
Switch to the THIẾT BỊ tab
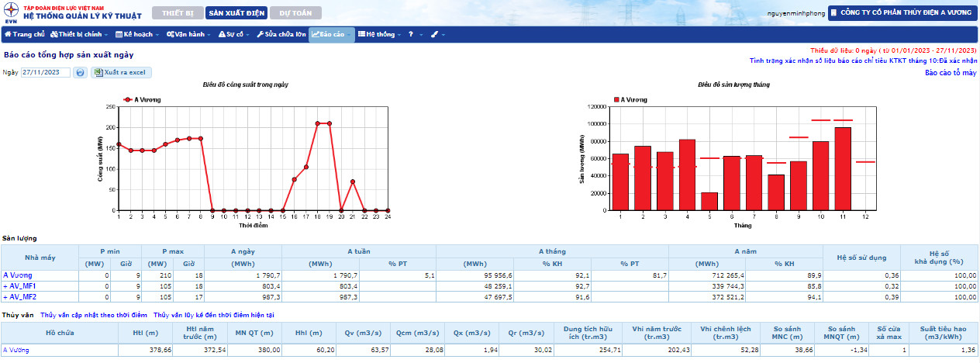(176, 13)
